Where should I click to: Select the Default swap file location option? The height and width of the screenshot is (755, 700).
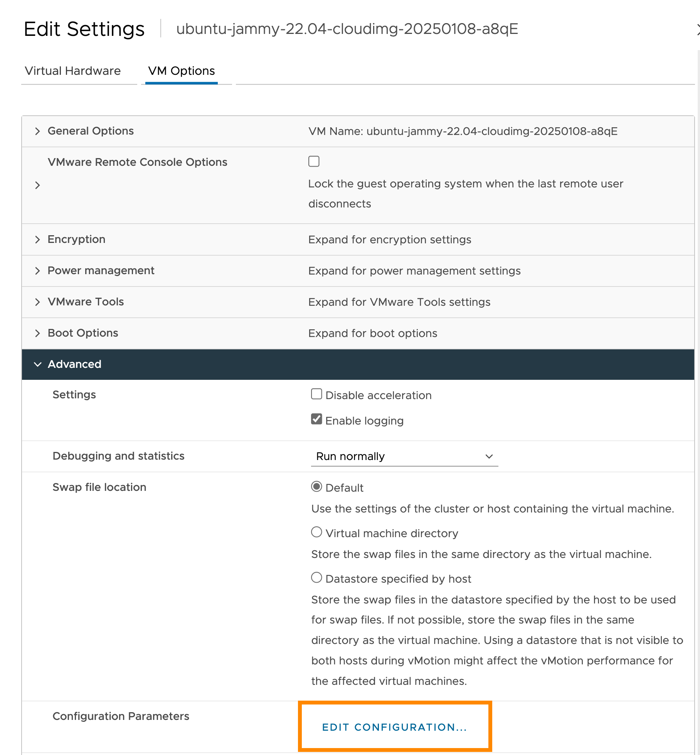coord(316,487)
